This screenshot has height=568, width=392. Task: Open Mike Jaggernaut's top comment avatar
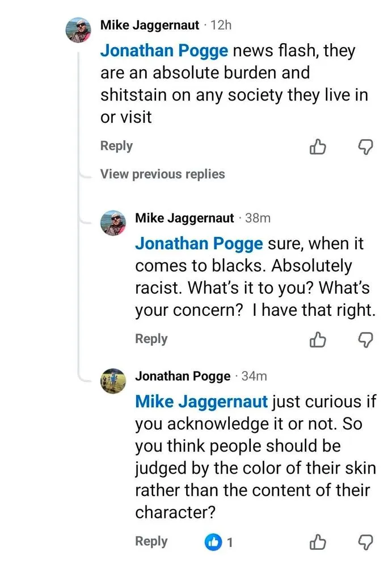pos(79,30)
